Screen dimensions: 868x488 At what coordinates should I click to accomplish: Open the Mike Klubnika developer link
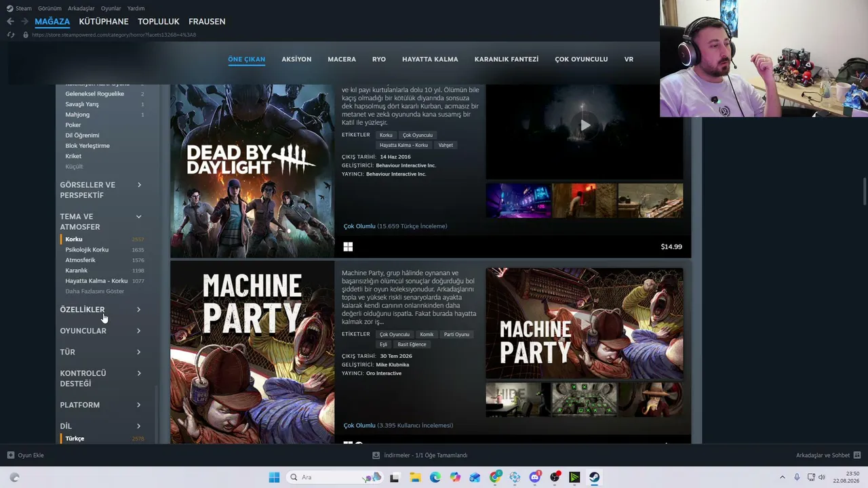tap(393, 365)
